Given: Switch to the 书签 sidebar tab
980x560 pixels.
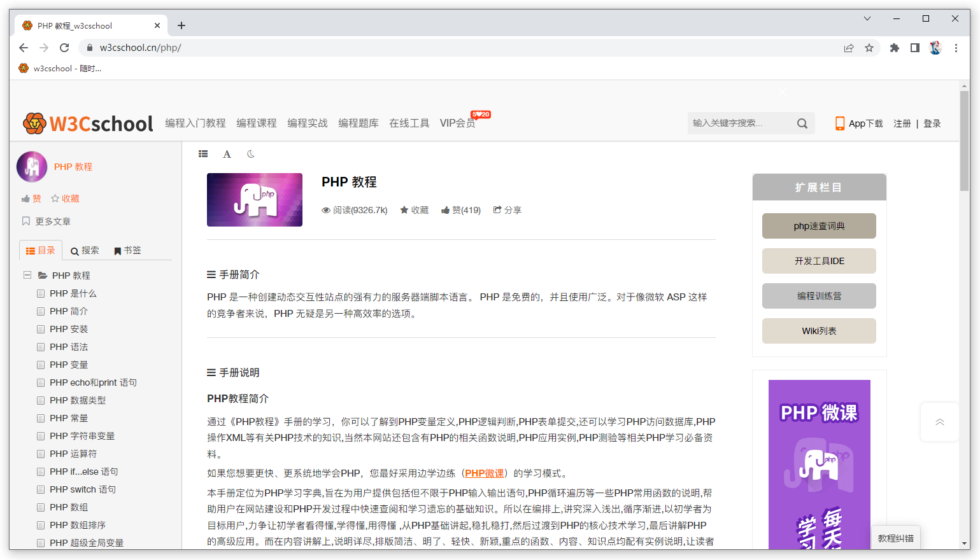Looking at the screenshot, I should (x=127, y=251).
